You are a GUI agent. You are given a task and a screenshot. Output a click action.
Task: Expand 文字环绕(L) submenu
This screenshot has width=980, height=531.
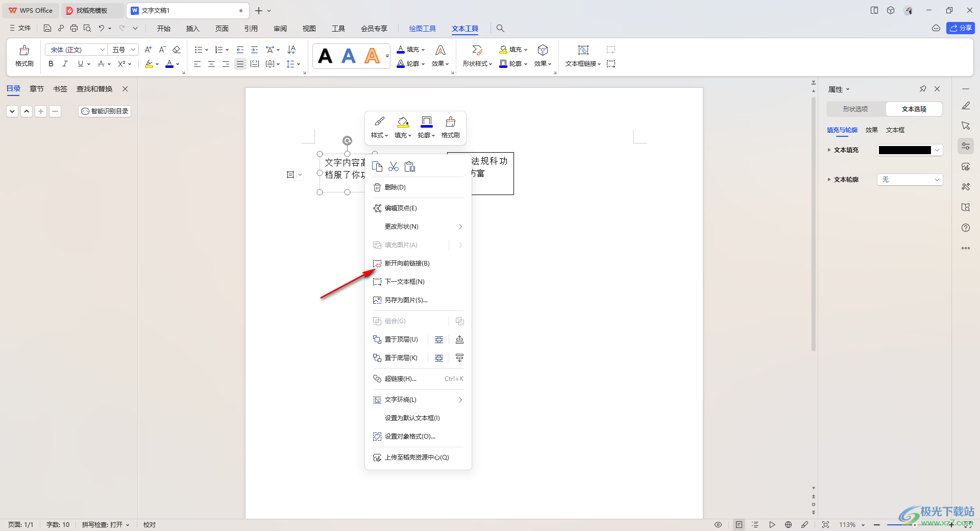(x=418, y=400)
